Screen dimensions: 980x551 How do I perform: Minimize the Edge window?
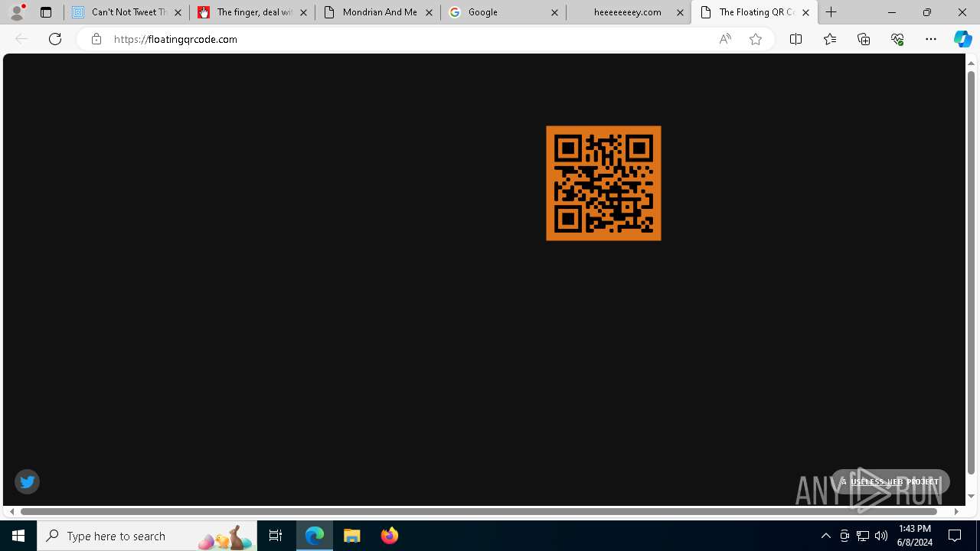891,12
